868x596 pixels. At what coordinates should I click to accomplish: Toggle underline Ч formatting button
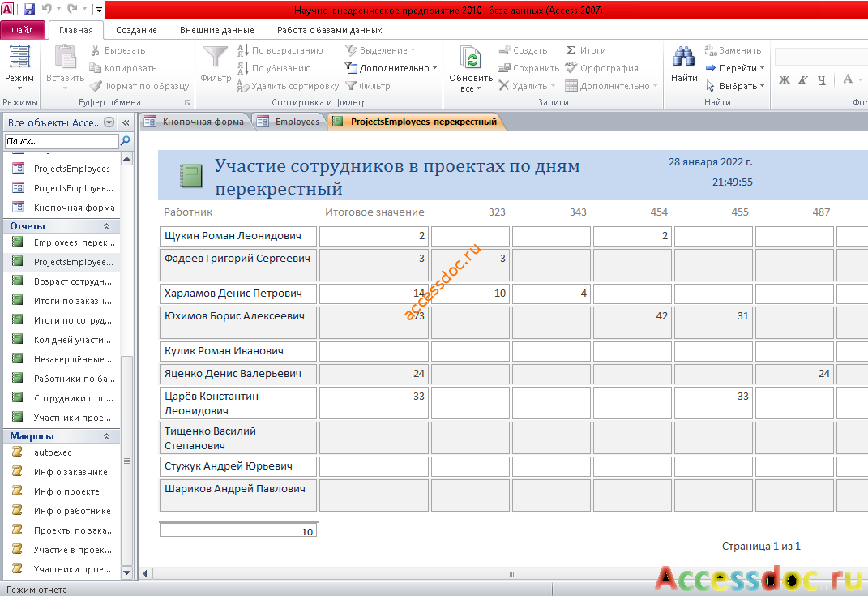click(822, 79)
